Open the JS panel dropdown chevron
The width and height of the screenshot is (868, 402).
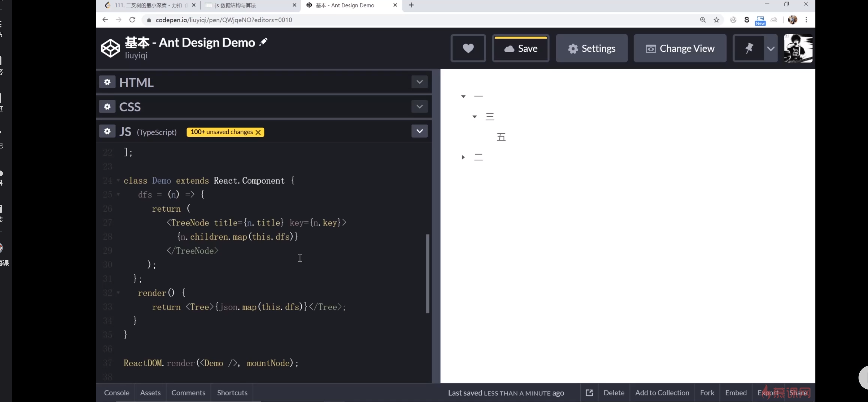pyautogui.click(x=419, y=131)
